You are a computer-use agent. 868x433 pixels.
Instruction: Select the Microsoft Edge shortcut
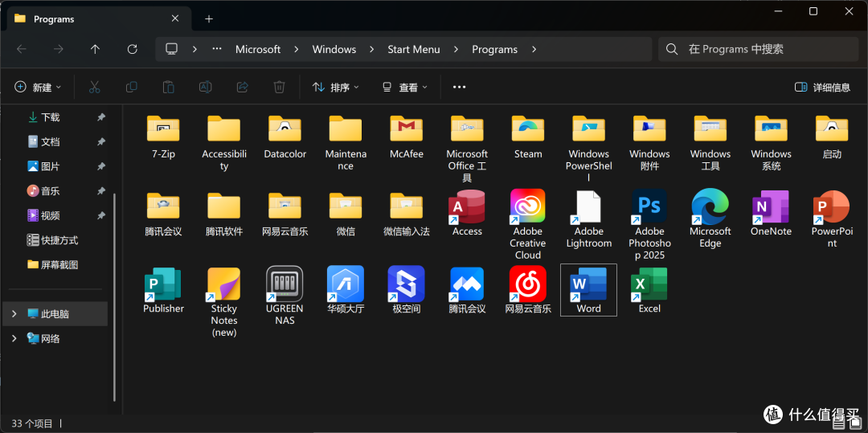click(710, 219)
